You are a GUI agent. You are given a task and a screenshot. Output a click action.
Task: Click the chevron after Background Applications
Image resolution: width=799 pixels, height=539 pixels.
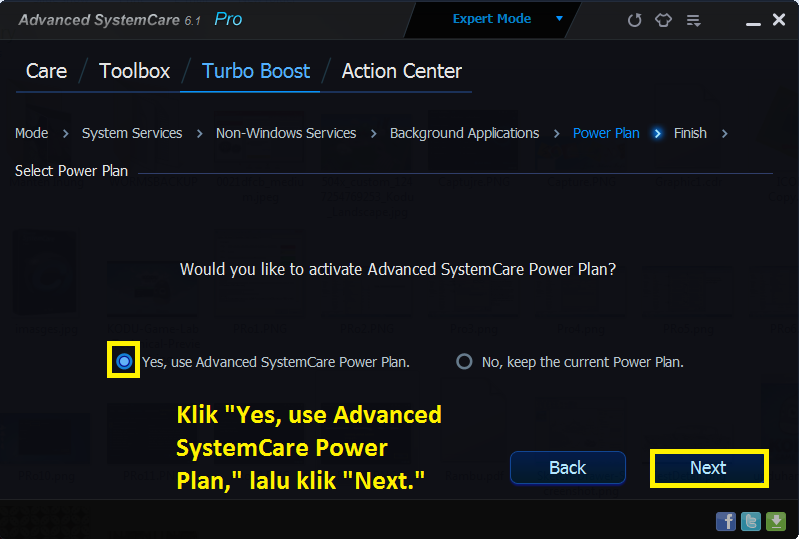[556, 133]
